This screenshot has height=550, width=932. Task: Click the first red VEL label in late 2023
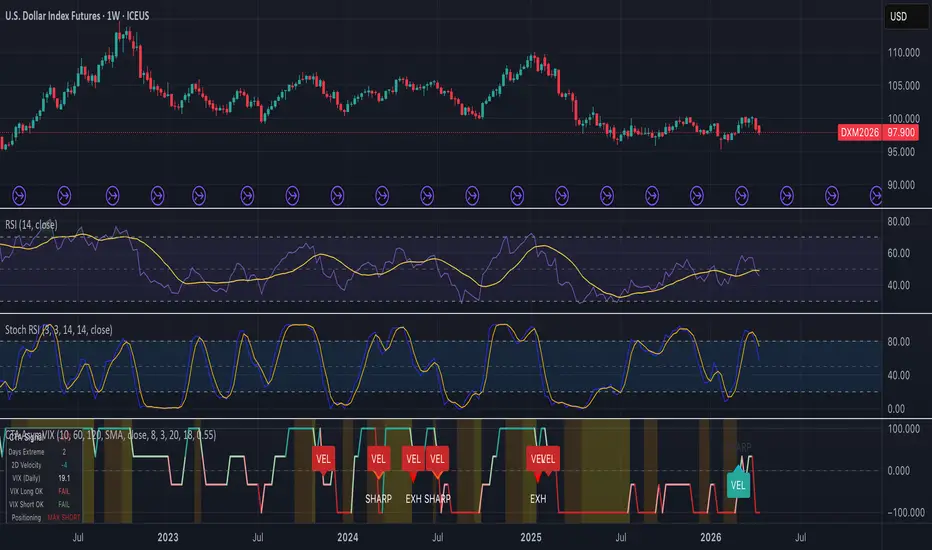[x=323, y=460]
